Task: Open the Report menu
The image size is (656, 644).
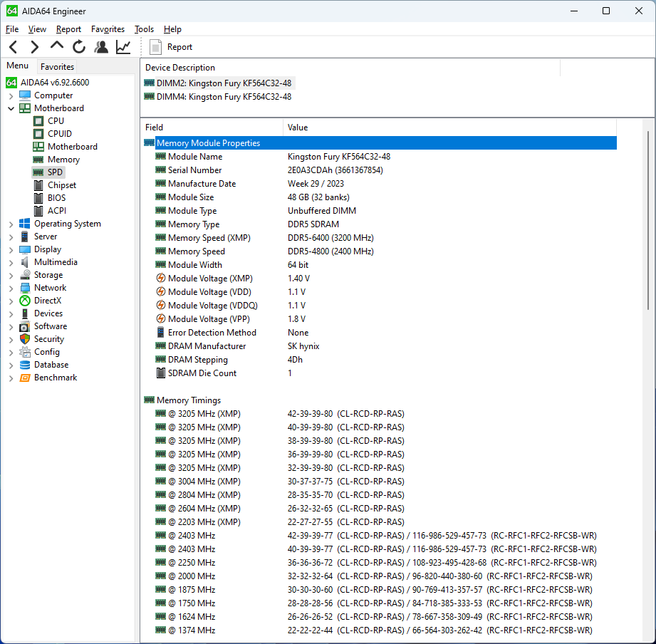Action: point(68,29)
